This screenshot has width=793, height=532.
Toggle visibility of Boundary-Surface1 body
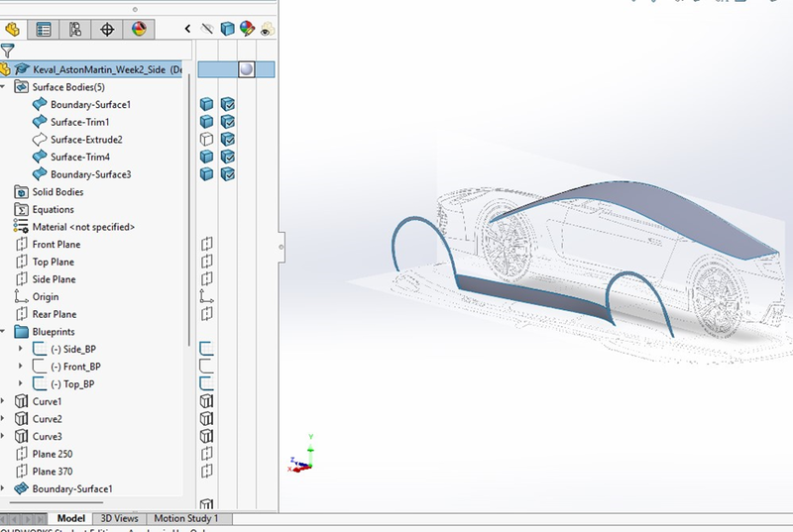(206, 104)
